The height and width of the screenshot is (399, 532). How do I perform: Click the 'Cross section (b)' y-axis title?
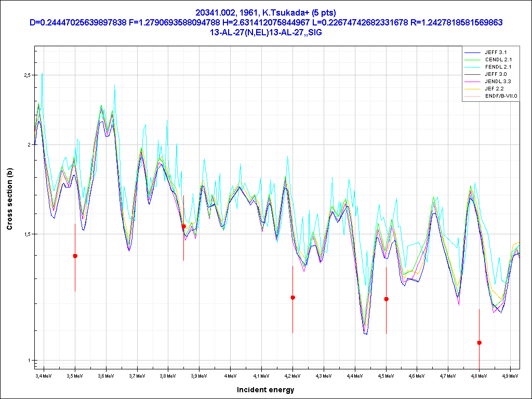pos(9,199)
